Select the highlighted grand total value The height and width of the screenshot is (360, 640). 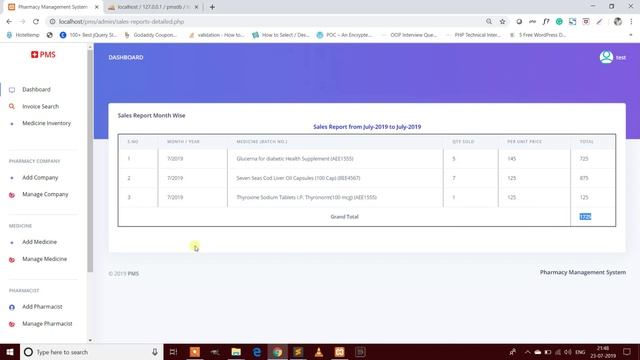click(585, 217)
